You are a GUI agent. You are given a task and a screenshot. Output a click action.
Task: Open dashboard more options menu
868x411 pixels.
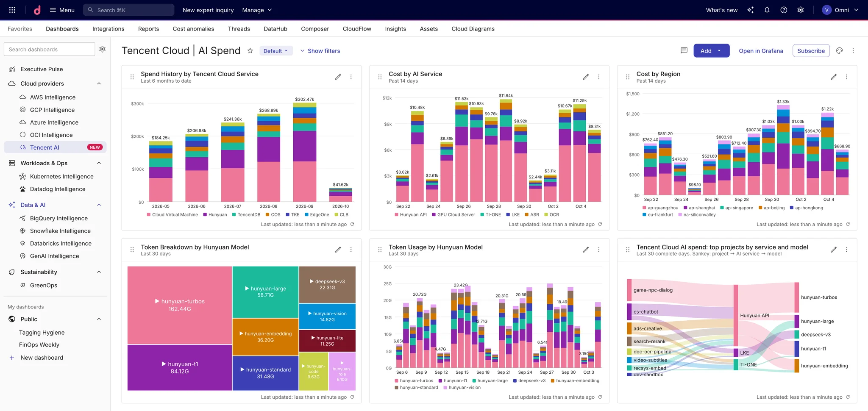click(x=853, y=50)
